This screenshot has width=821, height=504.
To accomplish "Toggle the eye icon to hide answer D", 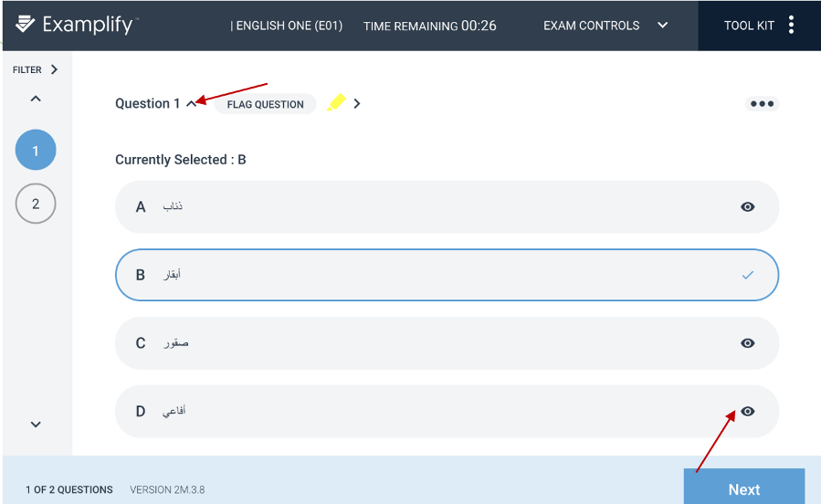I will (x=748, y=412).
